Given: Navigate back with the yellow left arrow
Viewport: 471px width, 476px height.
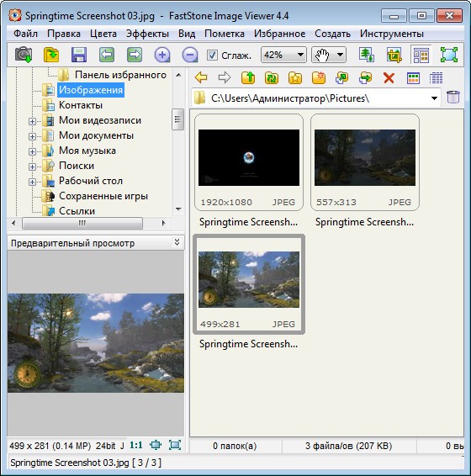Looking at the screenshot, I should 201,77.
